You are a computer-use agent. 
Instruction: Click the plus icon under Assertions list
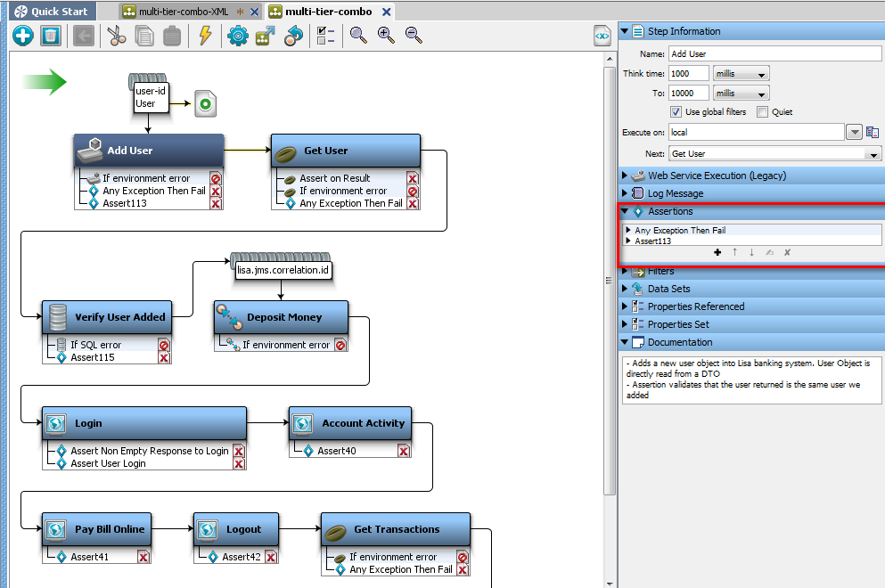pos(717,252)
